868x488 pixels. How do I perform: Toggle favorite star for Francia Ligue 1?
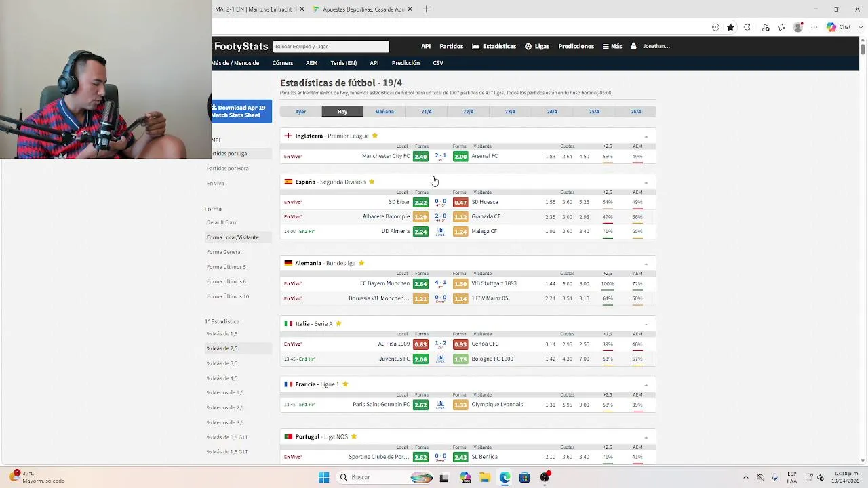tap(345, 384)
